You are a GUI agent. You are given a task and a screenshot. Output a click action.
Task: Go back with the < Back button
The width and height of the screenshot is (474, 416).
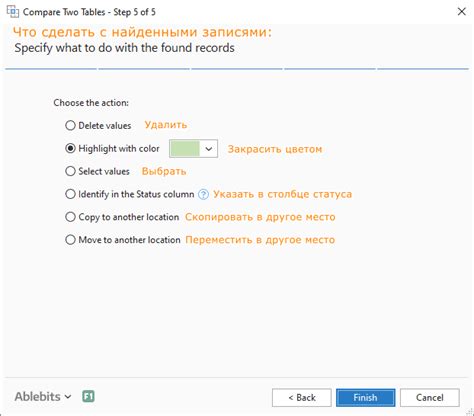pyautogui.click(x=302, y=398)
